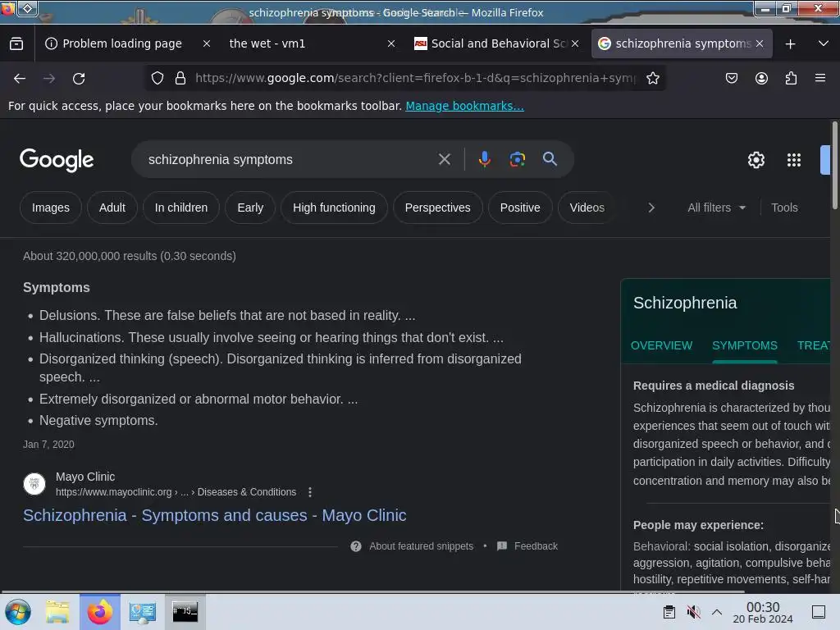Click into the Google search field

(290, 159)
